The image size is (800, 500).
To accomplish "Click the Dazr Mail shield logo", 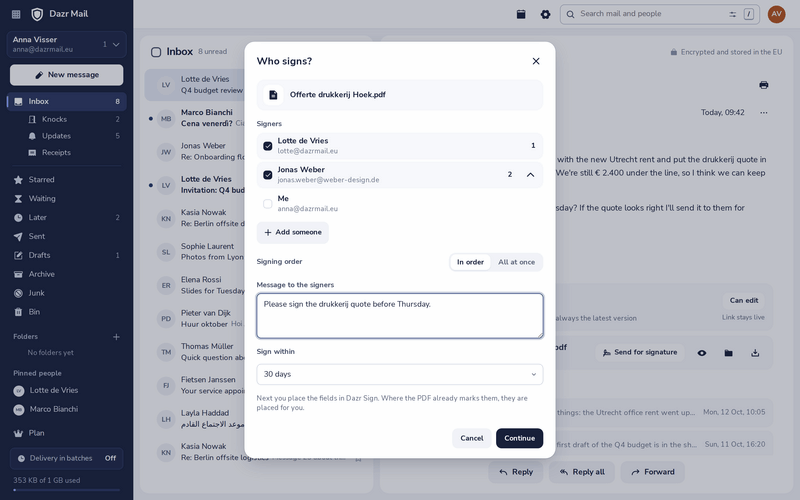I will point(37,14).
